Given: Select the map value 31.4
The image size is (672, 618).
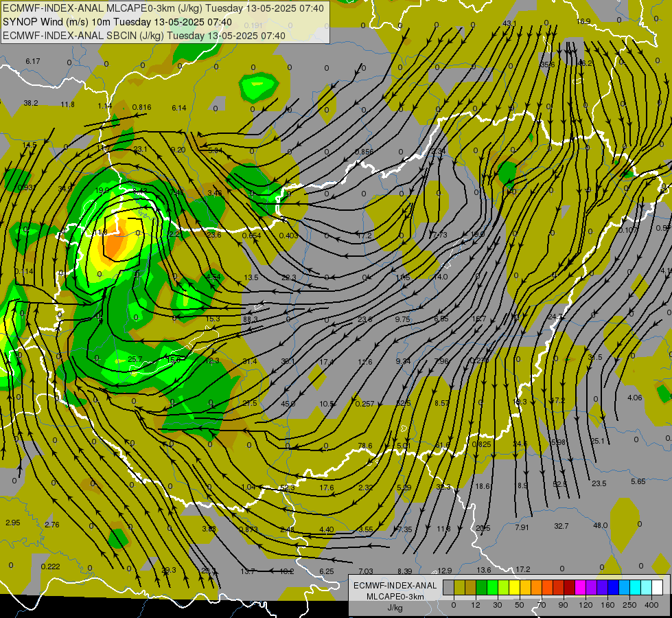Looking at the screenshot, I should (x=250, y=362).
